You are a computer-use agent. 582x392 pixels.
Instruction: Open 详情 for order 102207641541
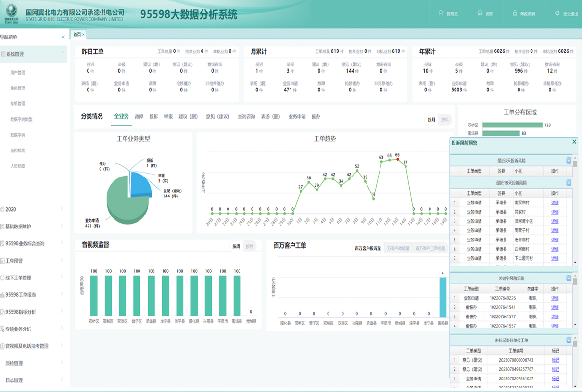(555, 307)
